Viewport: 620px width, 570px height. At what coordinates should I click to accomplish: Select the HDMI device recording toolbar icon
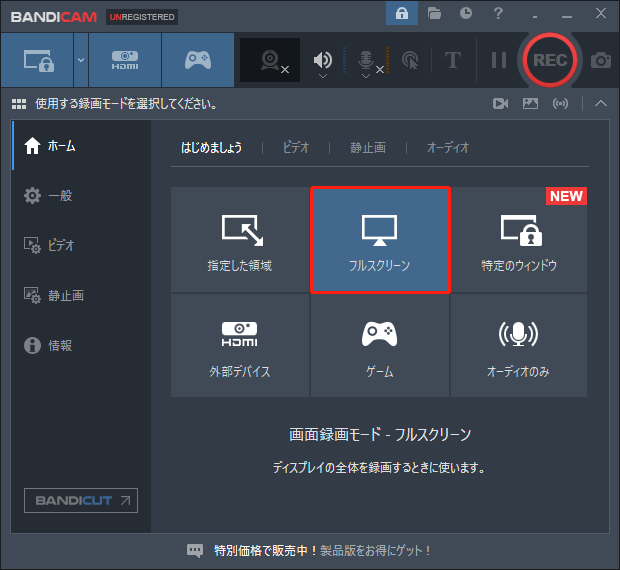[x=125, y=60]
